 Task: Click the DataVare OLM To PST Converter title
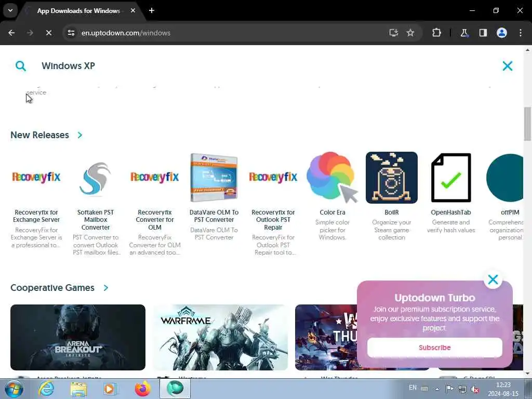(214, 216)
